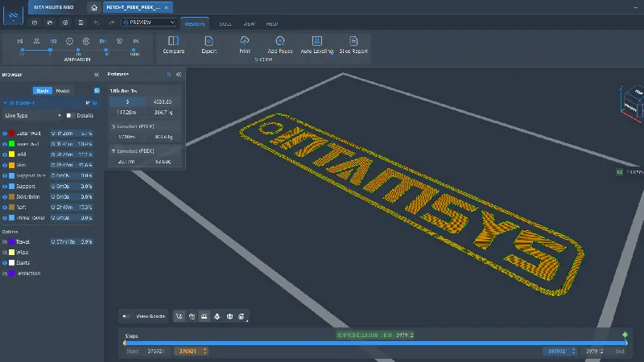Click the fourth viewport display icon
This screenshot has height=362, width=644.
pos(217,316)
